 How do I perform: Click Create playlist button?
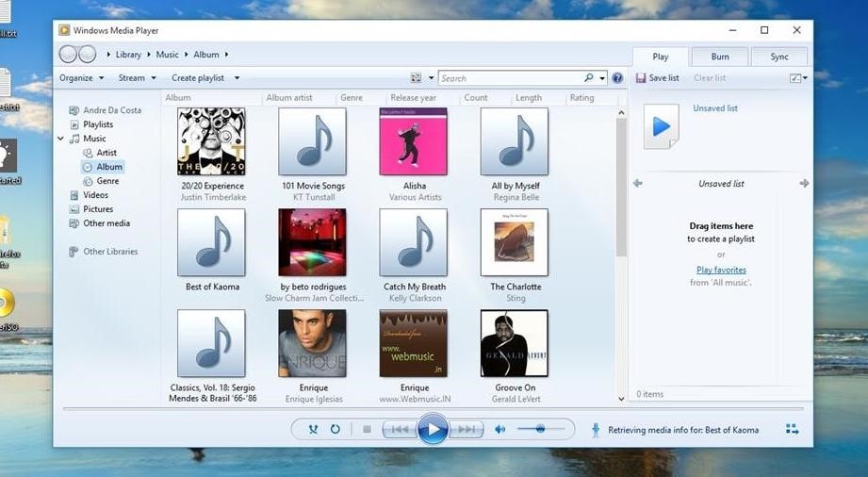coord(198,78)
